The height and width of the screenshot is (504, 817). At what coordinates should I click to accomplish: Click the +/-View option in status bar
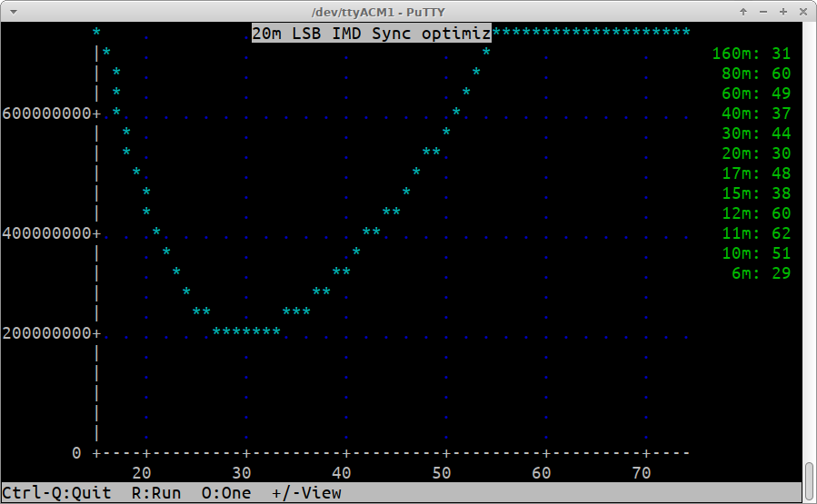click(306, 493)
